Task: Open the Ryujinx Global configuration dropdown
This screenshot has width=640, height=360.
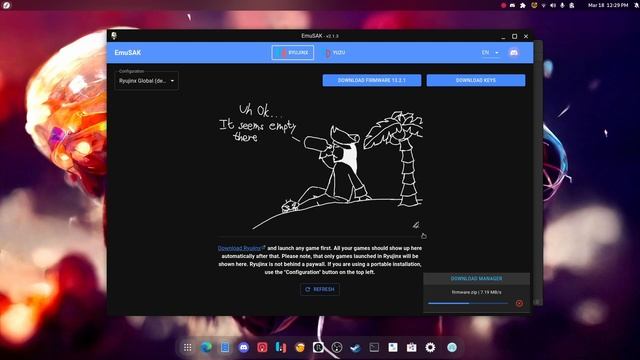Action: click(147, 81)
